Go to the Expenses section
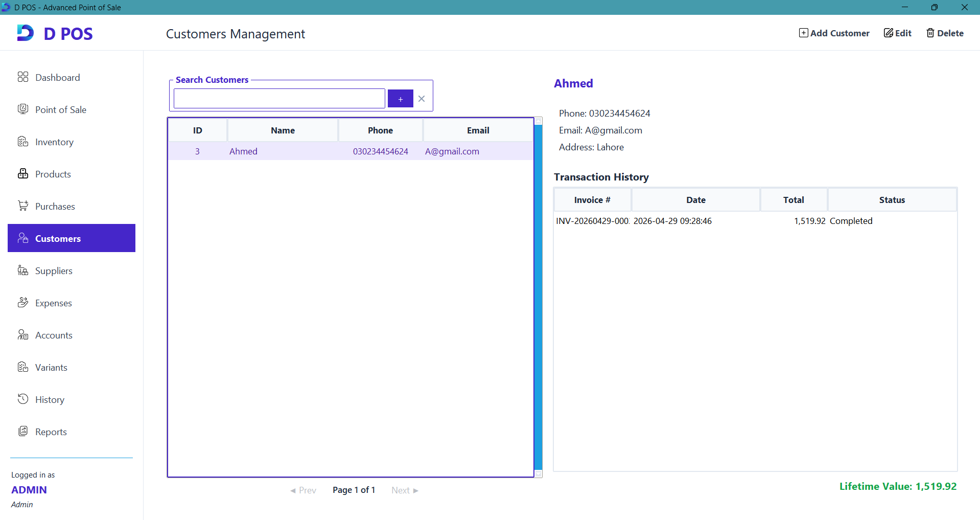Image resolution: width=980 pixels, height=520 pixels. coord(72,303)
